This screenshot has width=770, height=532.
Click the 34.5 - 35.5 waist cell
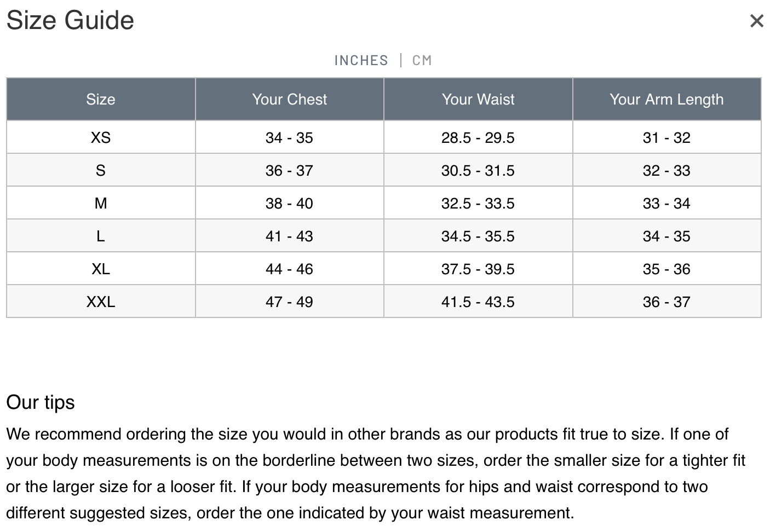click(478, 236)
